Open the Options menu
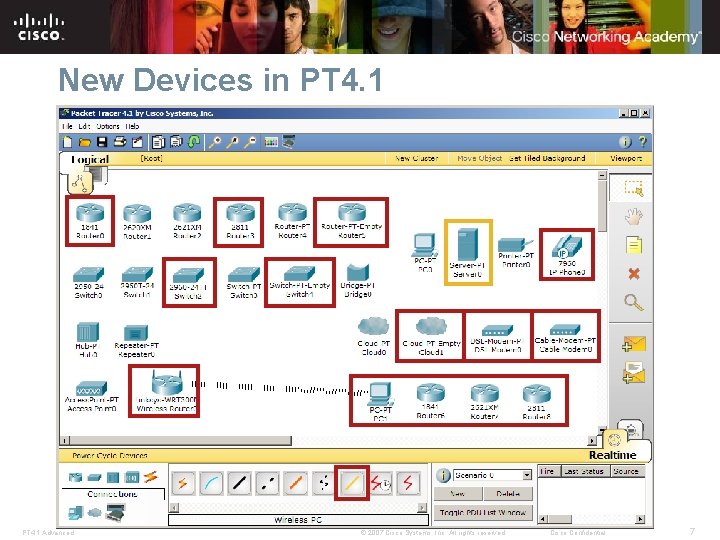Image resolution: width=720 pixels, height=540 pixels. pyautogui.click(x=108, y=126)
